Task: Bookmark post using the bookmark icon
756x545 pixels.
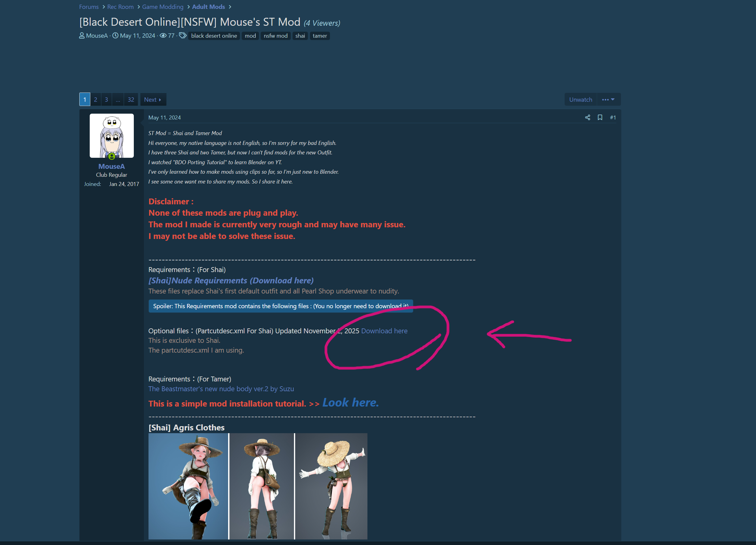Action: (x=600, y=117)
